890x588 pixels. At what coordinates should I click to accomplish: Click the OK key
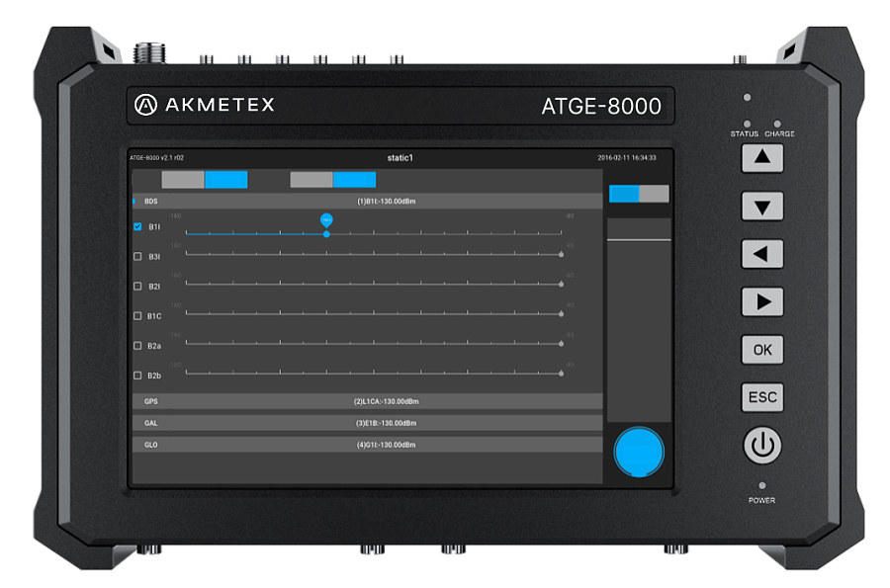(x=762, y=349)
